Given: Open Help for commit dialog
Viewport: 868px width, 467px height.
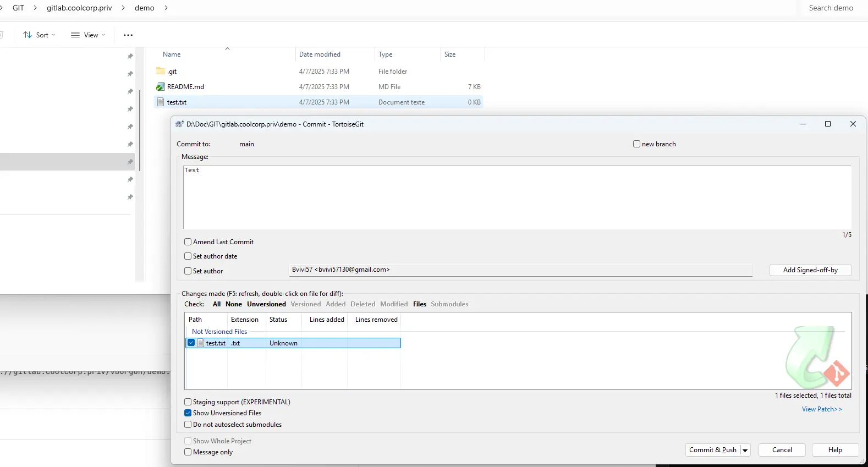Looking at the screenshot, I should point(835,450).
